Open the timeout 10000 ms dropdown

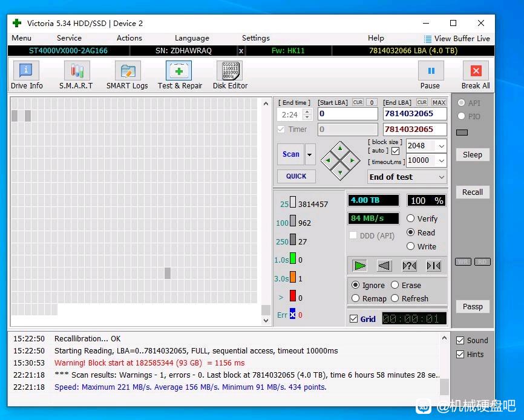(442, 161)
